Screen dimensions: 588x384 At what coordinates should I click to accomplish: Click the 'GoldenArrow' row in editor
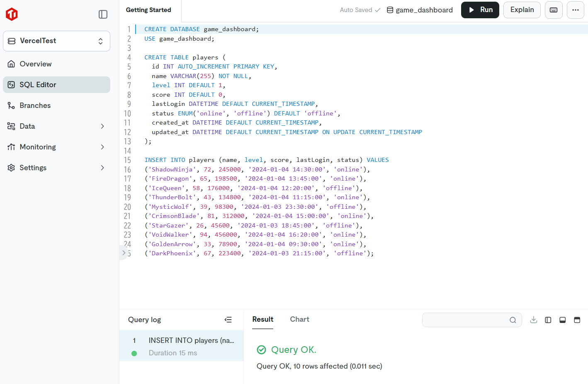tap(255, 244)
